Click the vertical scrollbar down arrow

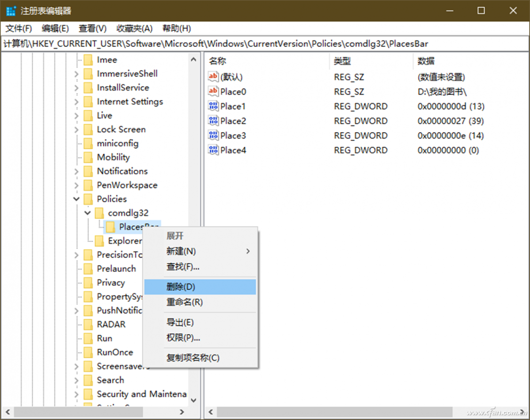tap(193, 400)
